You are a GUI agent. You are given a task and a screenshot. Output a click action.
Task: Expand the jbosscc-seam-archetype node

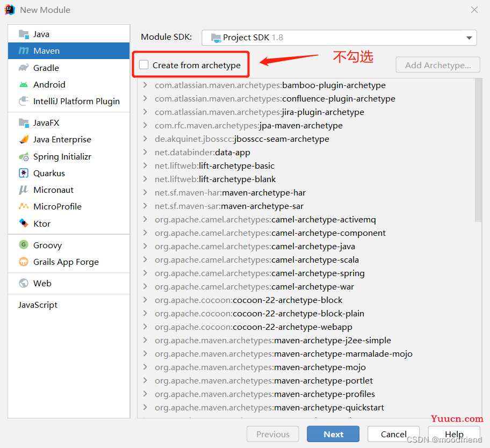(145, 139)
